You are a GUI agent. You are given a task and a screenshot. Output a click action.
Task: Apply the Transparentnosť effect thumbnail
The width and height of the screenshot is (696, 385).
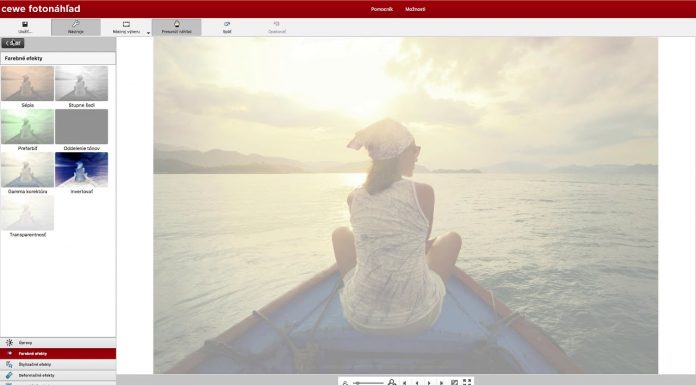tap(28, 213)
